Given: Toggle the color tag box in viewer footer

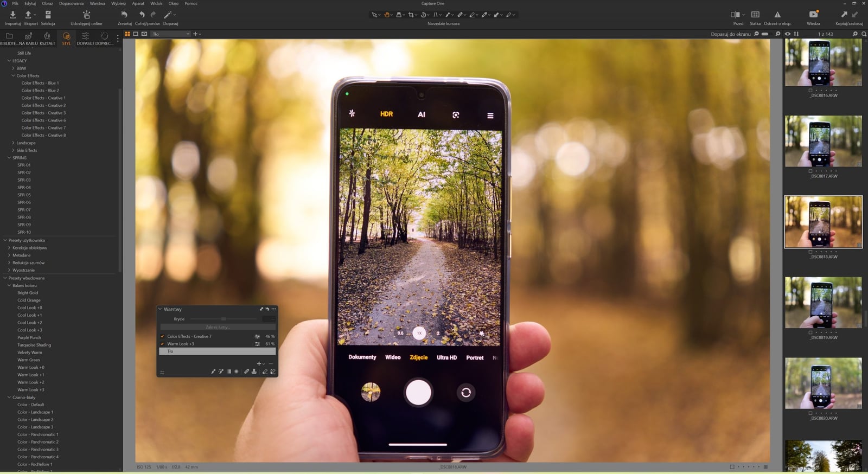Looking at the screenshot, I should [732, 467].
